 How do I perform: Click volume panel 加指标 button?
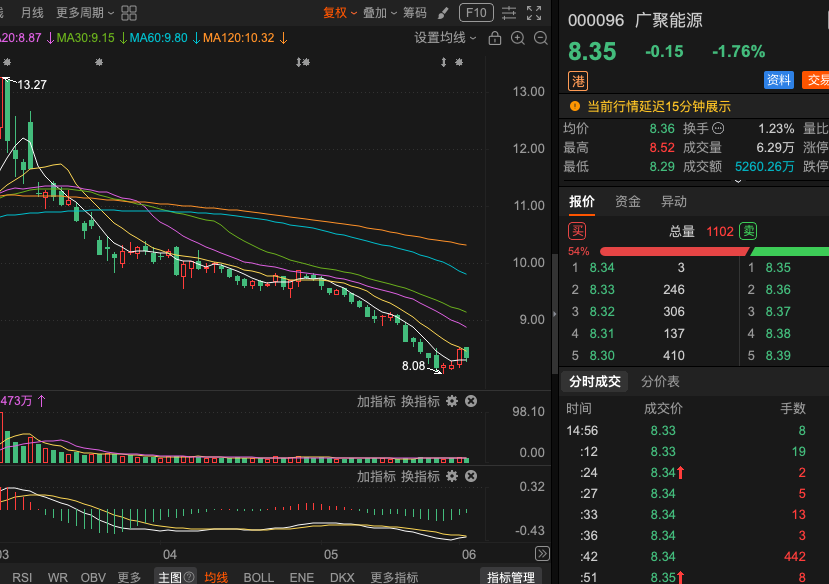pyautogui.click(x=376, y=402)
